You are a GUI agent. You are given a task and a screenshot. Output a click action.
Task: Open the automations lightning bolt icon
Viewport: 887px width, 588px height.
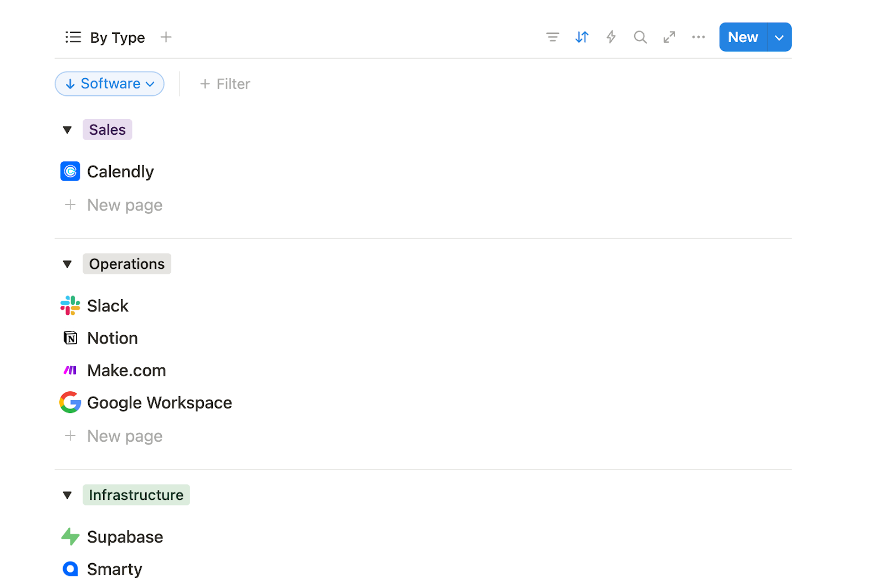611,37
